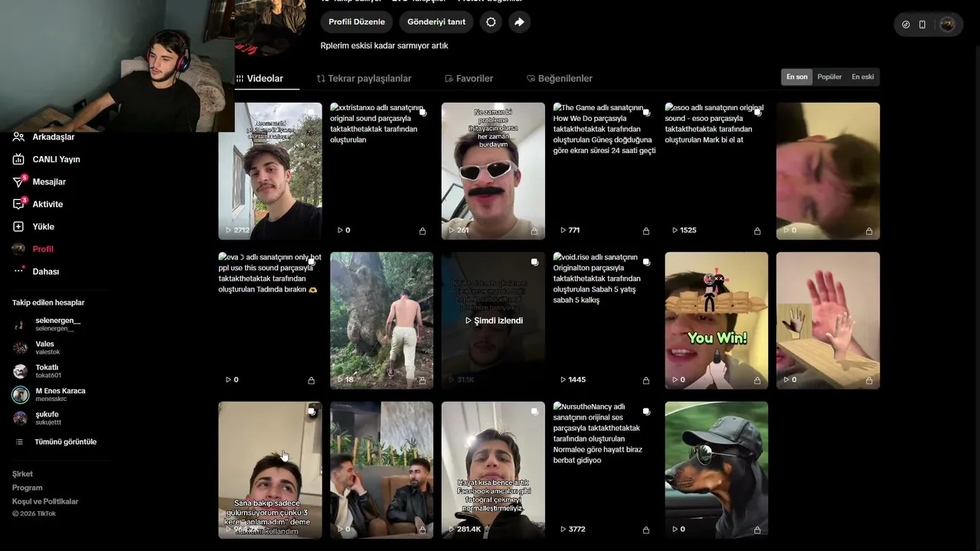Screen dimensions: 980x551
Task: Click the lock icon on the 771-view video
Action: (x=645, y=230)
